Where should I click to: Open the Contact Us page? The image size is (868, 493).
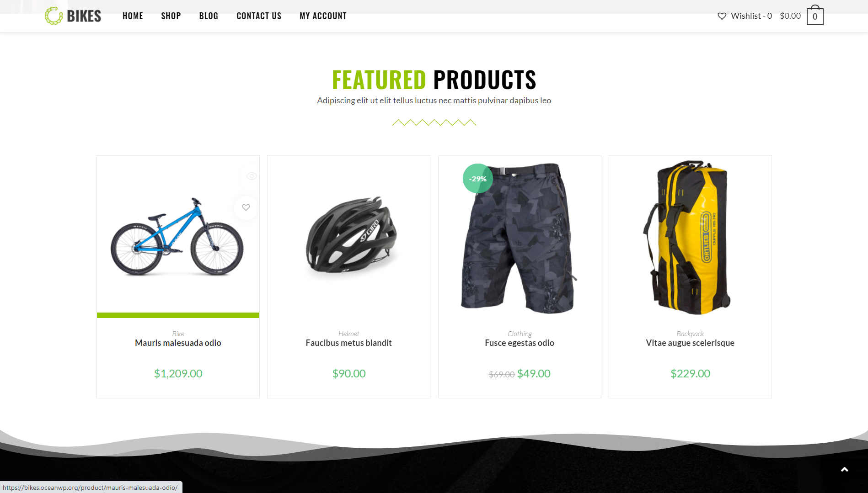coord(259,16)
